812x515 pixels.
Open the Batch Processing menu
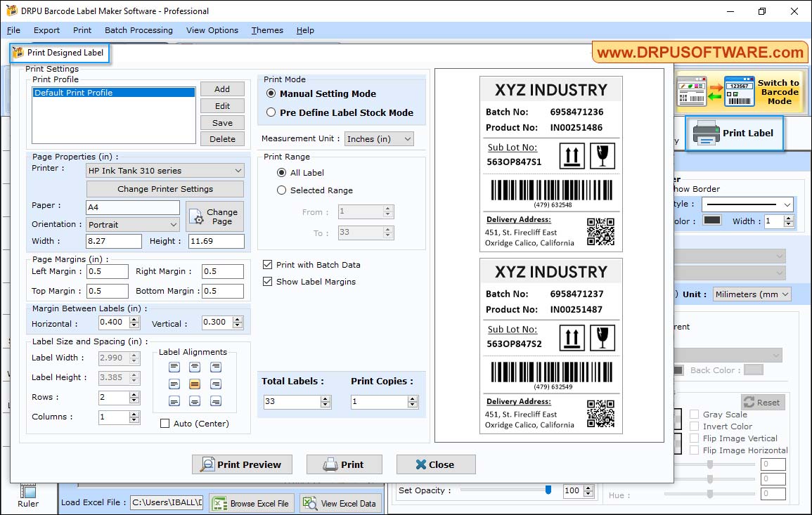(x=138, y=30)
